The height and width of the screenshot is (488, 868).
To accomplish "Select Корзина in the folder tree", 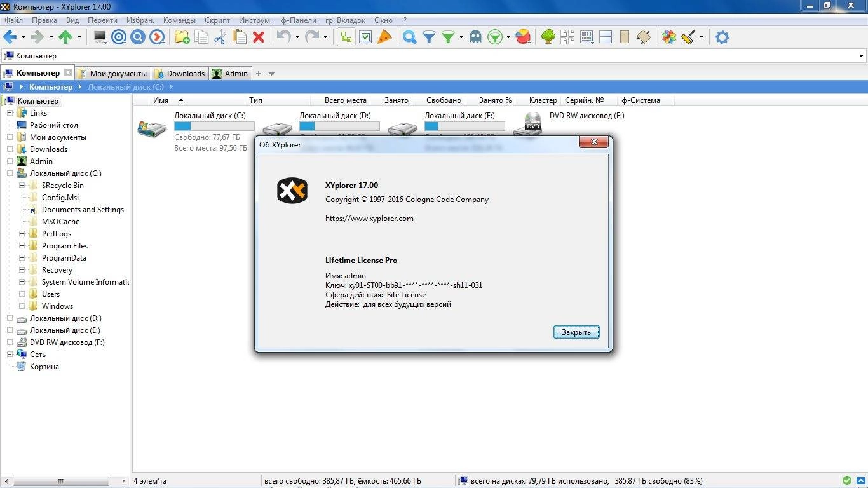I will [x=44, y=367].
